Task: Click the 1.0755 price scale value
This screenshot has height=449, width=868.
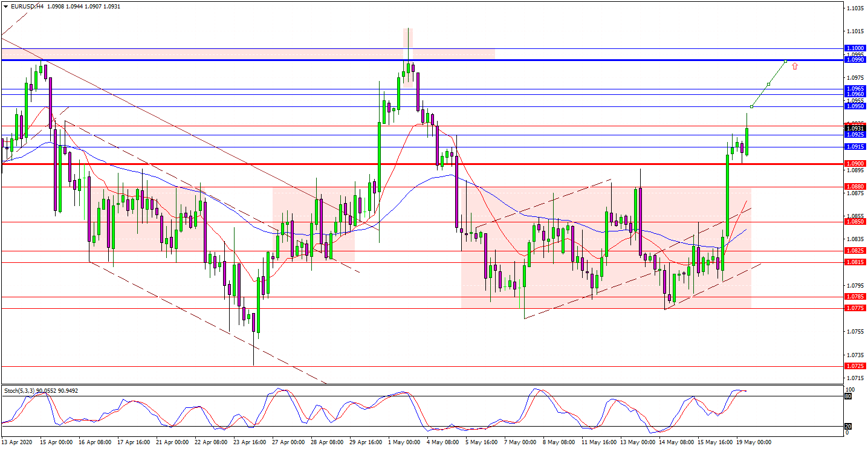Action: click(x=855, y=332)
